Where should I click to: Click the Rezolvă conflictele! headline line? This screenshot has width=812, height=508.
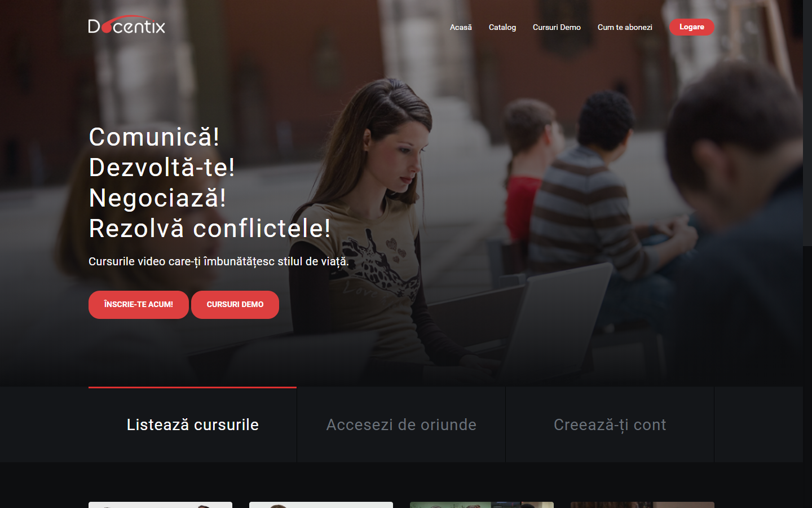coord(210,229)
